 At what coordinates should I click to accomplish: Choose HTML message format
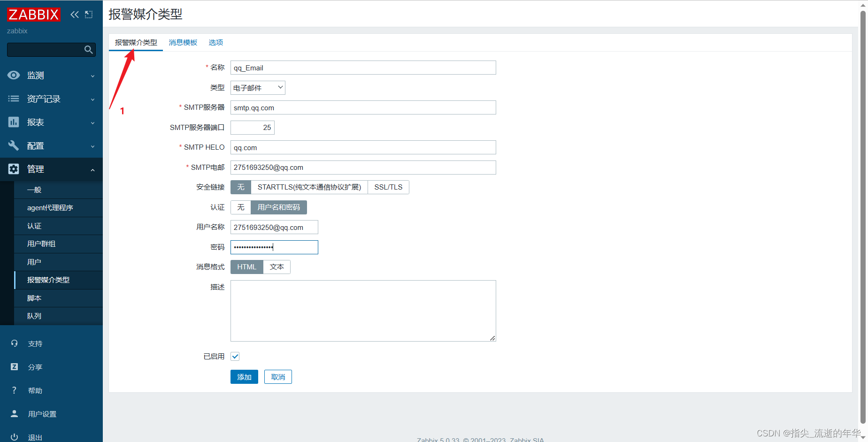[246, 267]
